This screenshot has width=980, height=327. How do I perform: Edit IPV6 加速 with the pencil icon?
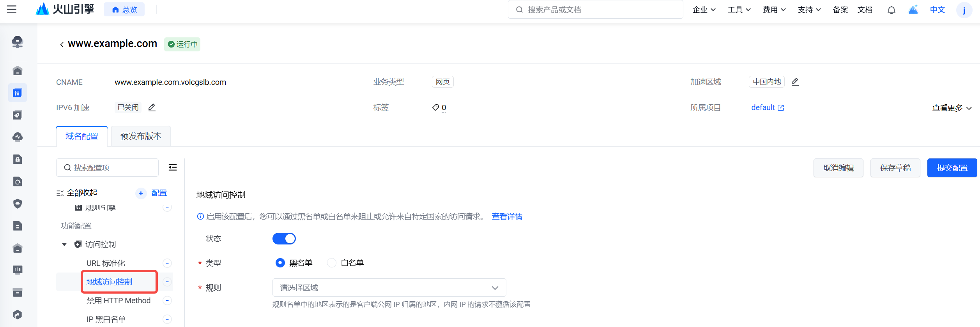[152, 107]
